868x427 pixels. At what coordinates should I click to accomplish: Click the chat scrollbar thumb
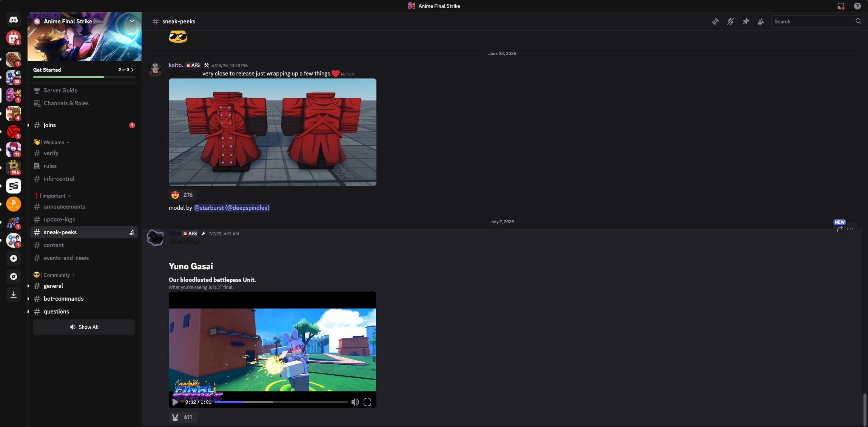click(x=865, y=410)
